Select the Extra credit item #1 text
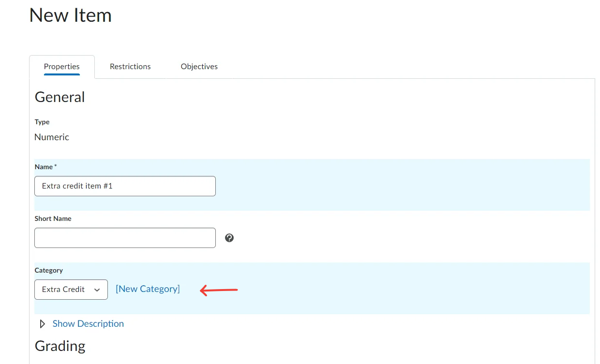 tap(76, 186)
